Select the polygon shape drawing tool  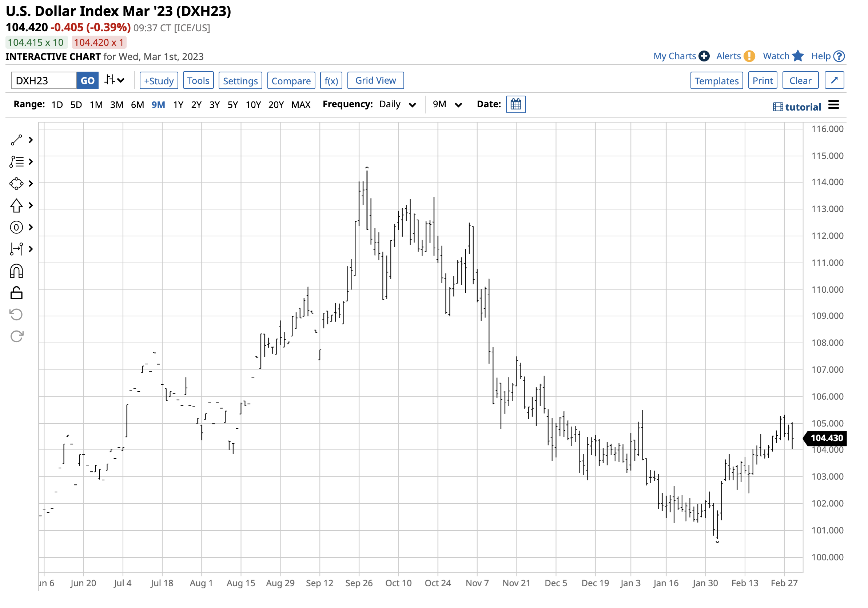tap(17, 184)
